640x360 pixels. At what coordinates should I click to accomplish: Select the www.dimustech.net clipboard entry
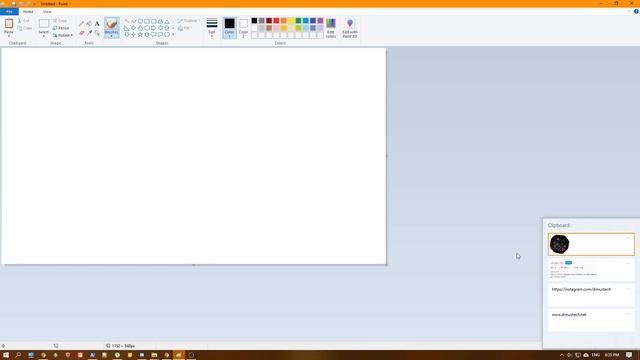tap(591, 320)
